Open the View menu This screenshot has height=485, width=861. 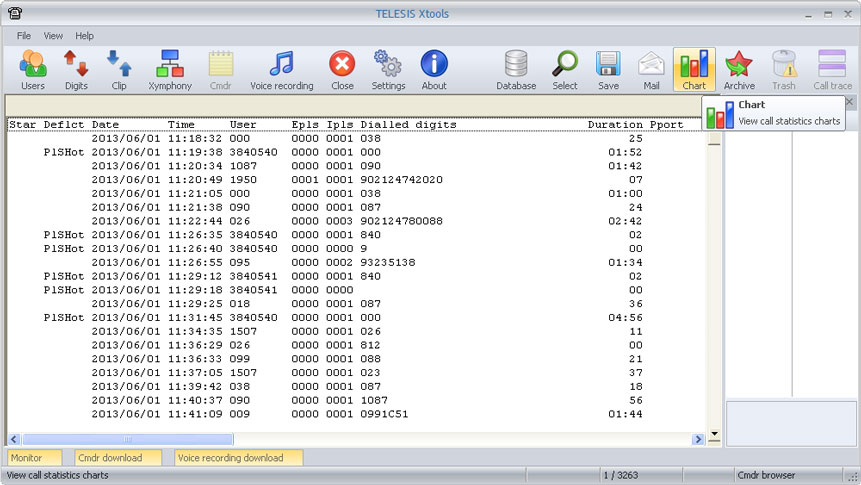[53, 36]
